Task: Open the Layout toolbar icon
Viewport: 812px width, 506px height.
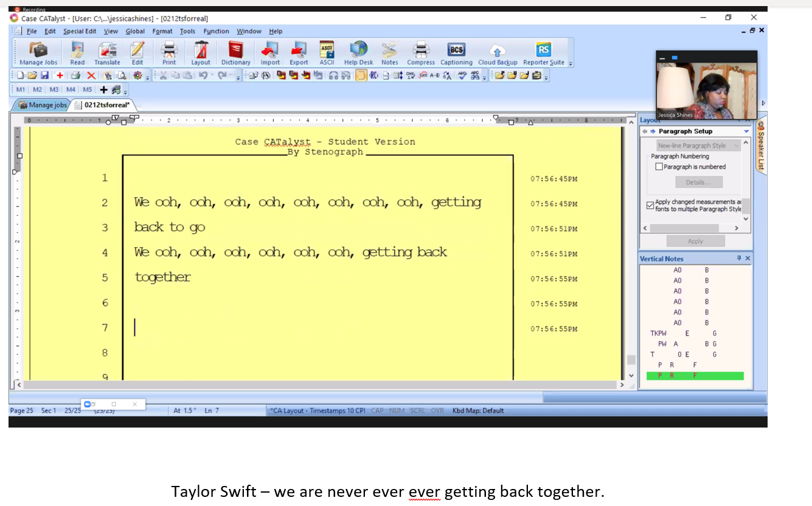Action: pyautogui.click(x=201, y=54)
